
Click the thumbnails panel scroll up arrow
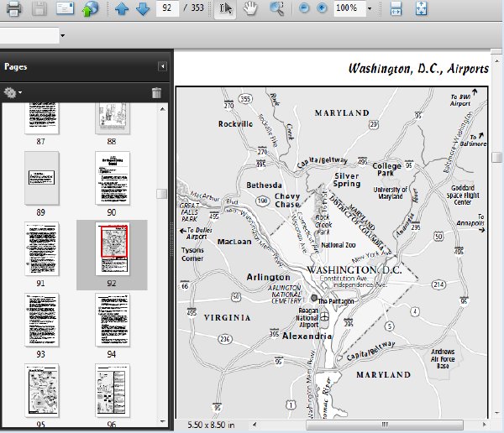[x=163, y=109]
